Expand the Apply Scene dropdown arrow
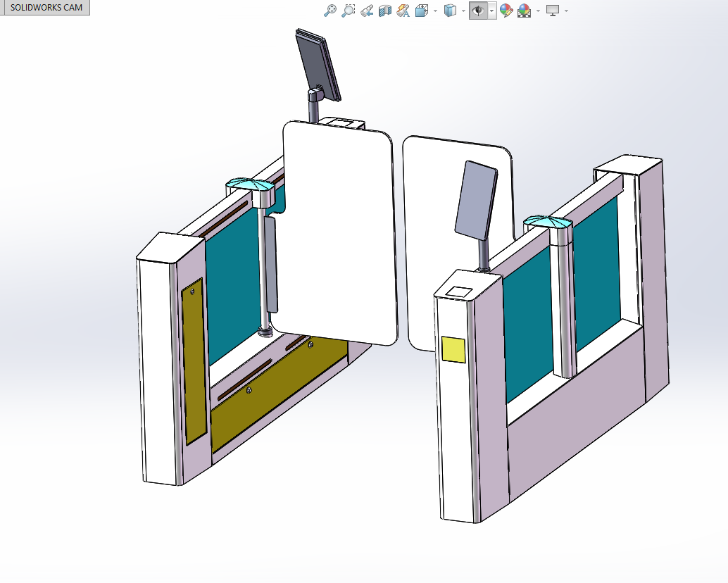Image resolution: width=728 pixels, height=583 pixels. pyautogui.click(x=538, y=11)
